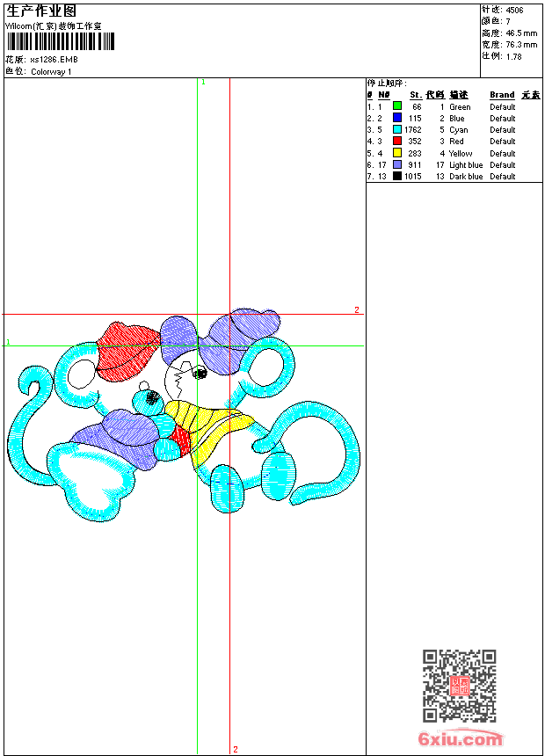Click the Cyan color swatch in row 3
Image resolution: width=545 pixels, height=756 pixels.
[397, 129]
